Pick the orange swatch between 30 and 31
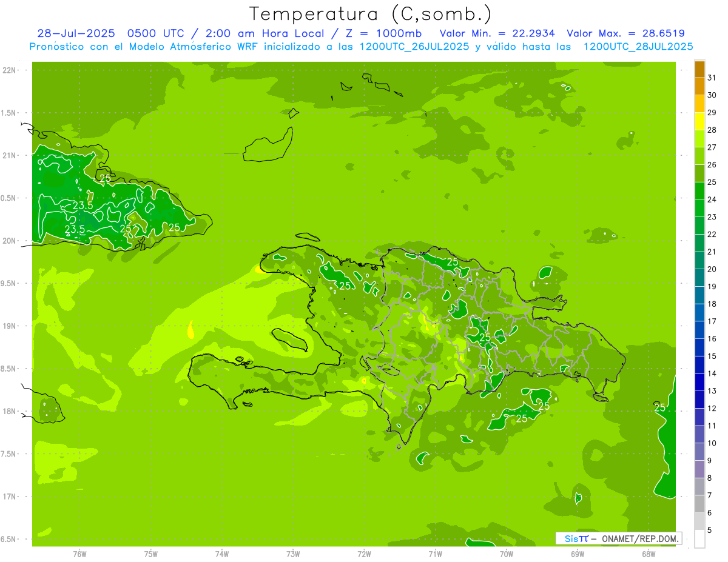728x562 pixels. [699, 87]
